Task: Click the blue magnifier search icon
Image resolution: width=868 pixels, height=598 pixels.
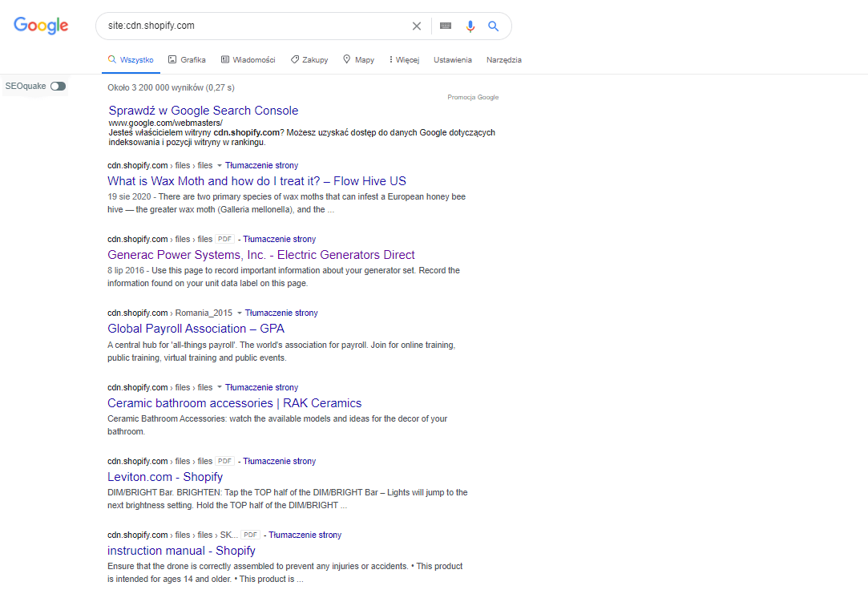Action: tap(494, 26)
